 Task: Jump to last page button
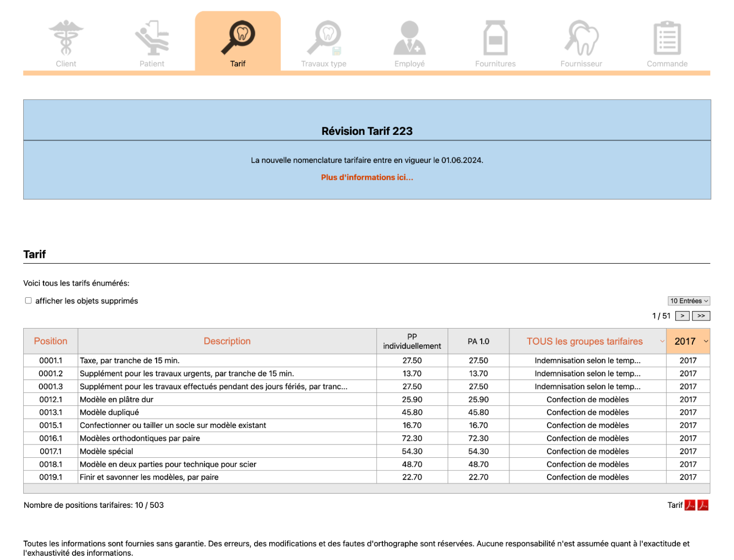click(x=701, y=316)
